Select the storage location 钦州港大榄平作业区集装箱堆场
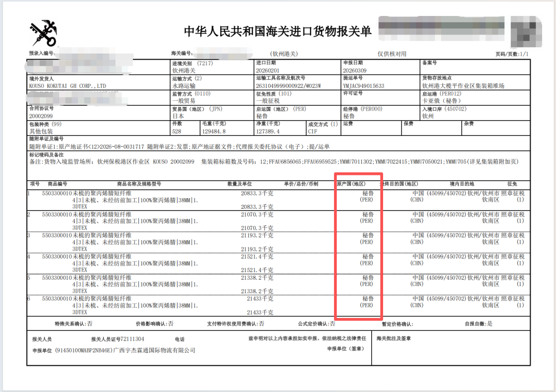The image size is (556, 392). (463, 86)
